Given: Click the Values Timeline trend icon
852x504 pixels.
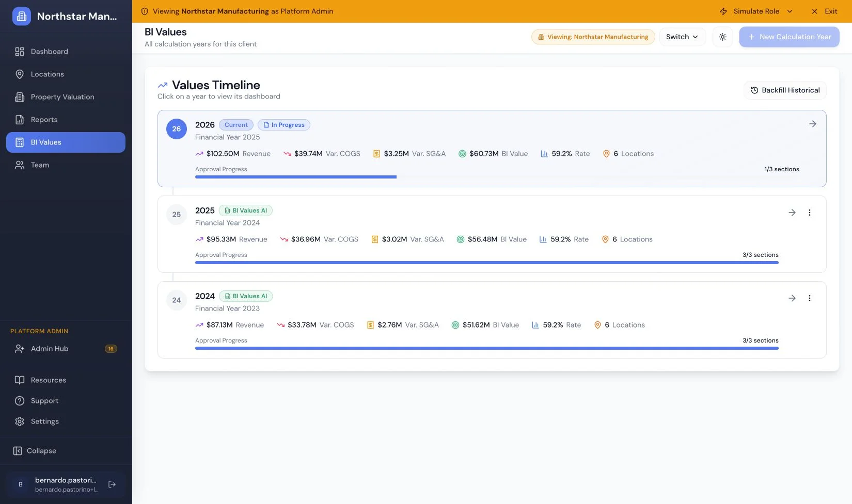Looking at the screenshot, I should click(x=163, y=85).
